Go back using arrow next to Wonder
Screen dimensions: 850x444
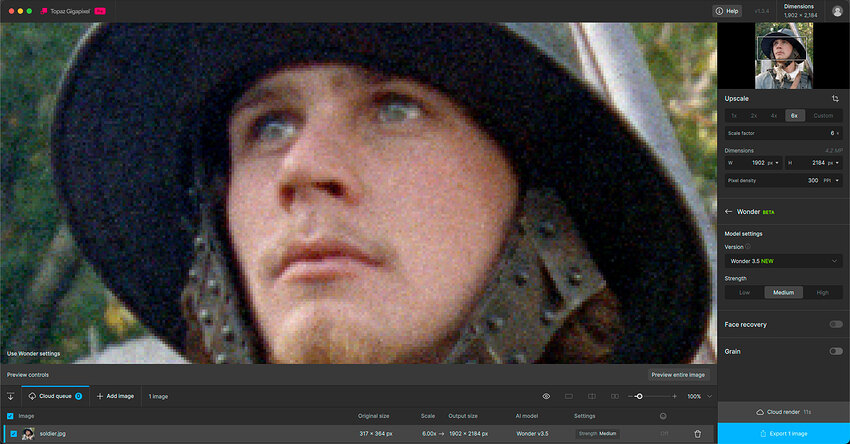(729, 212)
